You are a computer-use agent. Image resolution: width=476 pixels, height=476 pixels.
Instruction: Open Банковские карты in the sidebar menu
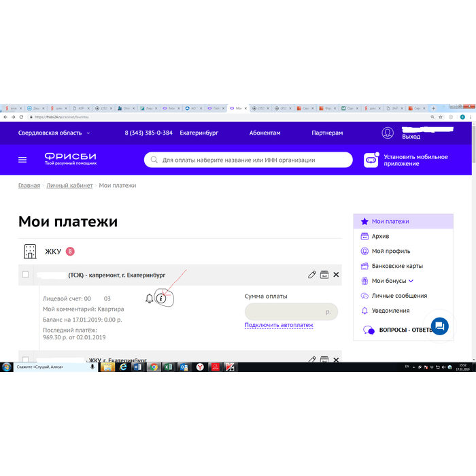click(x=397, y=266)
